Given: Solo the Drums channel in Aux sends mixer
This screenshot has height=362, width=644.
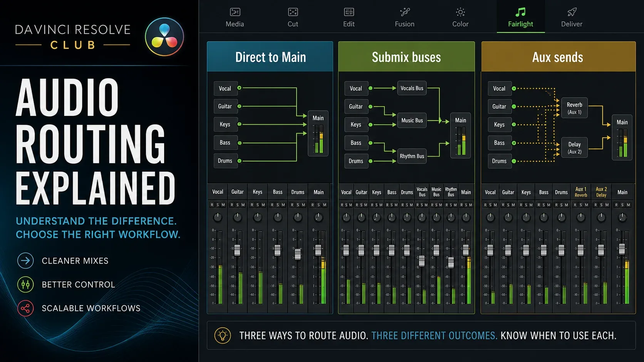Looking at the screenshot, I should tap(562, 205).
